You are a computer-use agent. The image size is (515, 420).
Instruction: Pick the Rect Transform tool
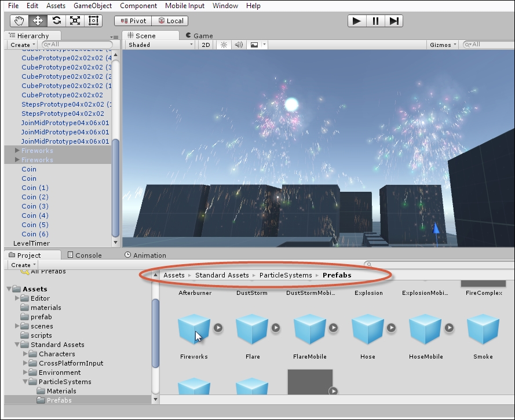click(93, 20)
